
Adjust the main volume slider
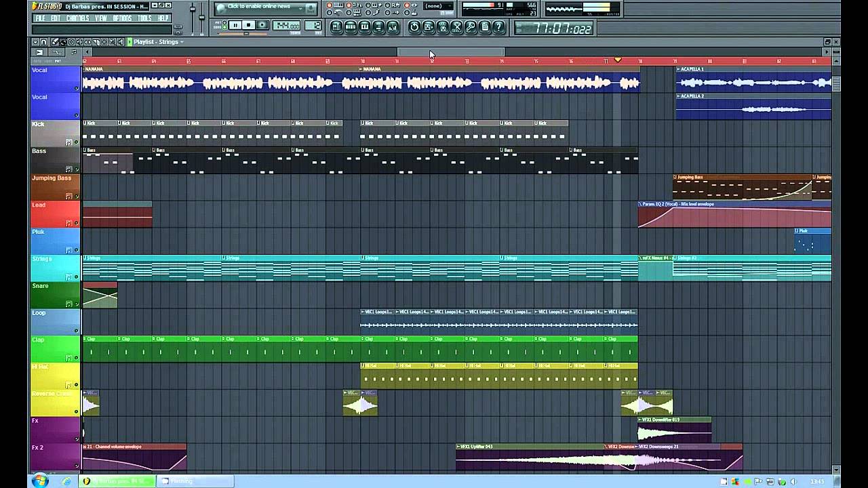click(x=193, y=19)
